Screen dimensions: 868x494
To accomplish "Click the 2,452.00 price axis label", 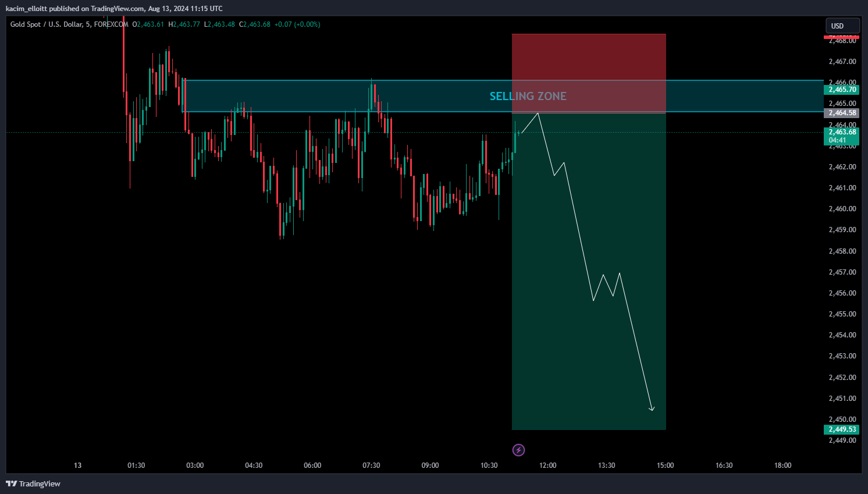I will (842, 378).
